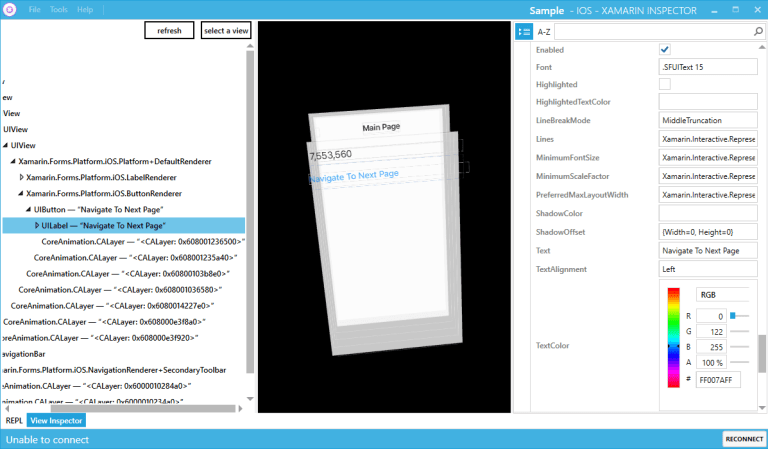The image size is (768, 449).
Task: Select NavigationRenderer+SecondaryToolbar tree row
Action: [x=114, y=370]
